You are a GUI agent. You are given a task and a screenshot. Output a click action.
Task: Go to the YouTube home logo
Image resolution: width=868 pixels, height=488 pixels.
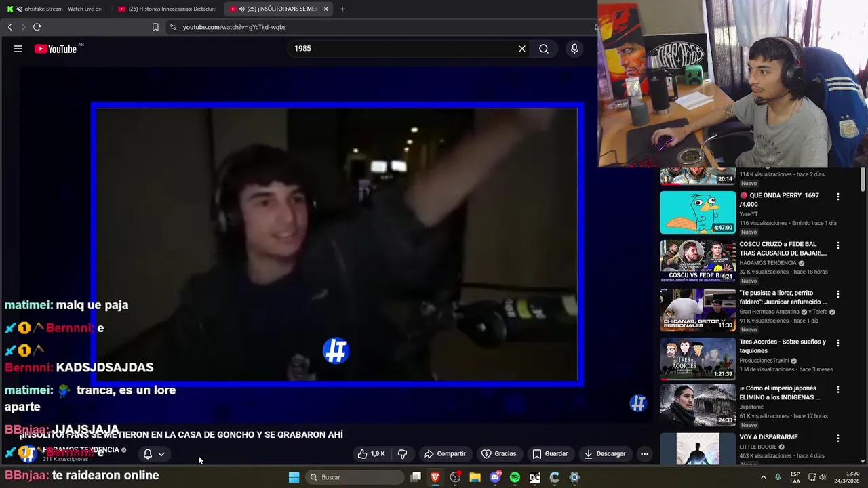[x=56, y=49]
